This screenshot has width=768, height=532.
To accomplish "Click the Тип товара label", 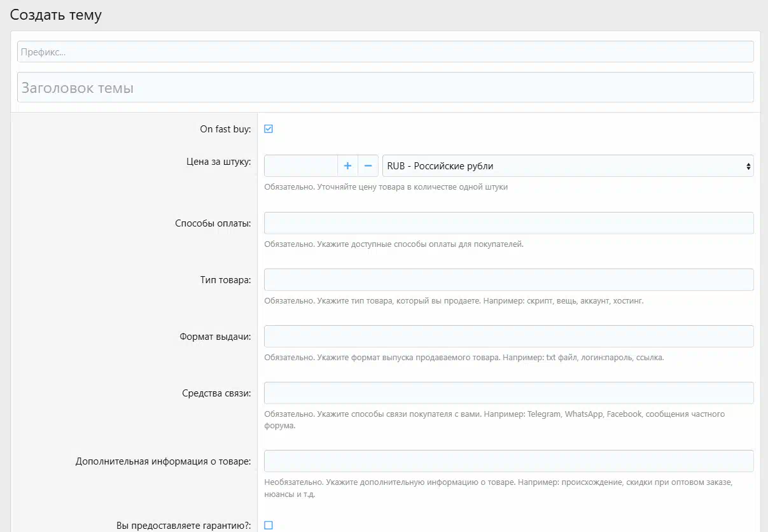I will pos(221,280).
